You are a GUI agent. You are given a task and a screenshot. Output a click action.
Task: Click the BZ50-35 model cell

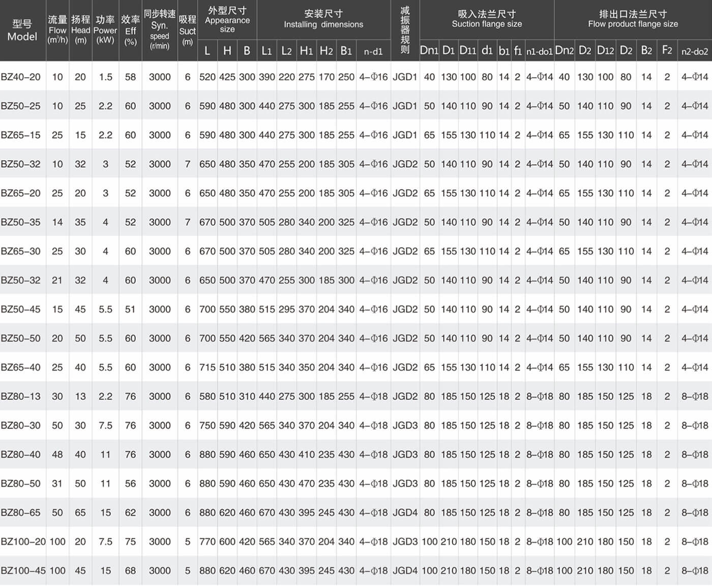point(21,222)
